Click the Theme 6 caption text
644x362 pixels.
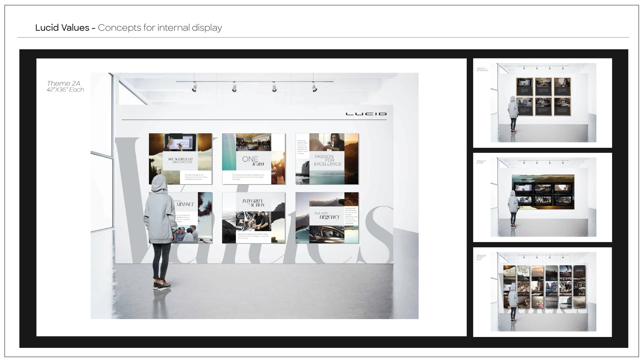click(481, 257)
